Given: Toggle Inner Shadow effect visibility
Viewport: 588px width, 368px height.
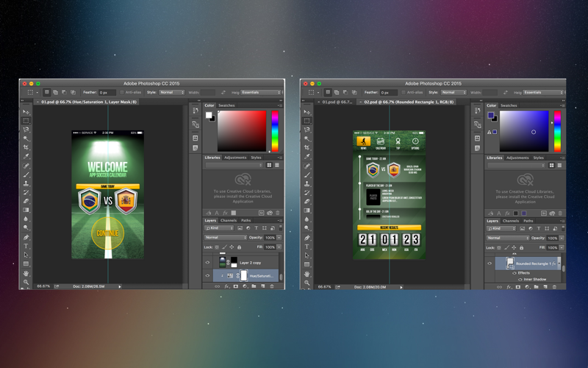Looking at the screenshot, I should (x=520, y=280).
